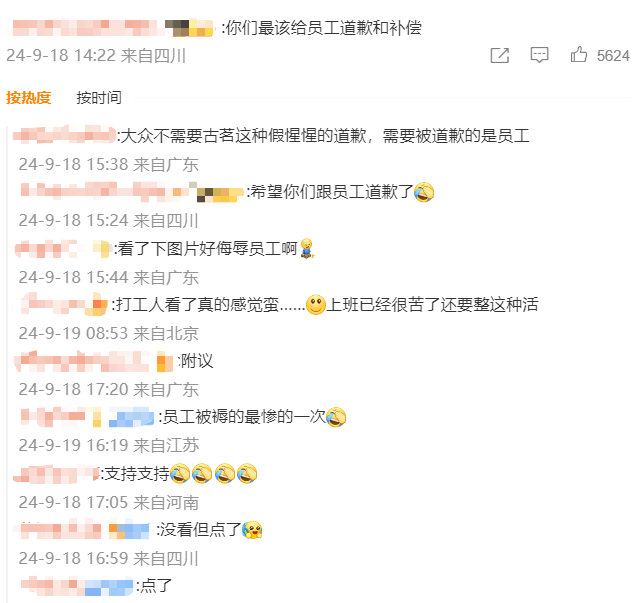Open user profile of last 点了 reply
Viewport: 638px width, 603px height.
76,586
